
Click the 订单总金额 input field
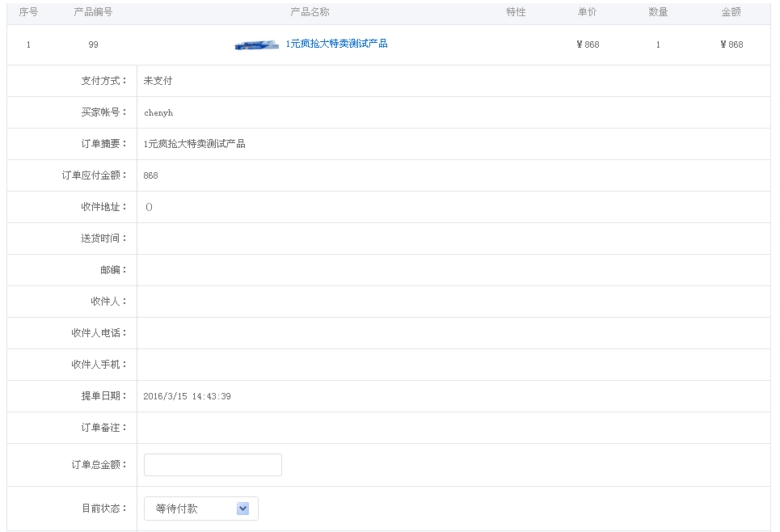tap(213, 465)
